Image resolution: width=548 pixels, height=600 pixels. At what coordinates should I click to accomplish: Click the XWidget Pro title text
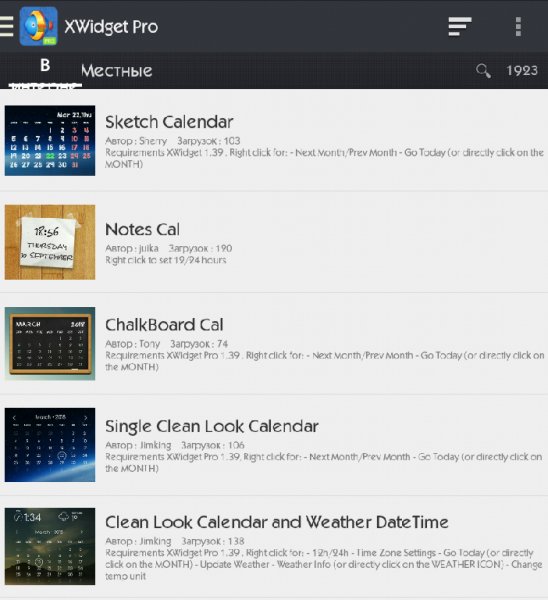tap(111, 27)
